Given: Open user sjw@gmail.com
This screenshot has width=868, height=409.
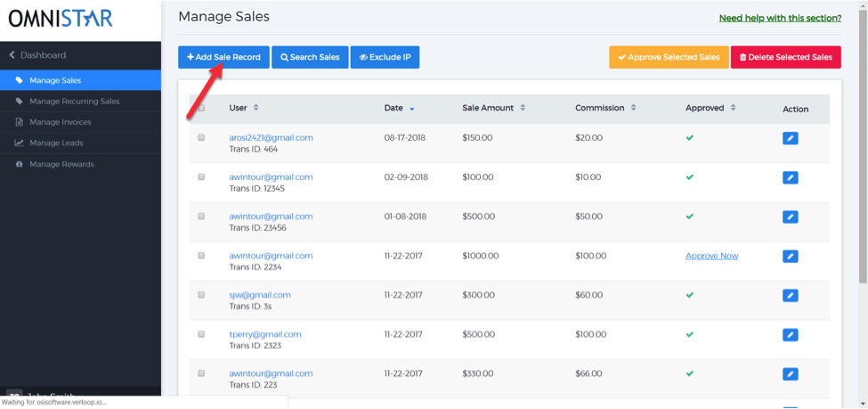Looking at the screenshot, I should tap(260, 296).
